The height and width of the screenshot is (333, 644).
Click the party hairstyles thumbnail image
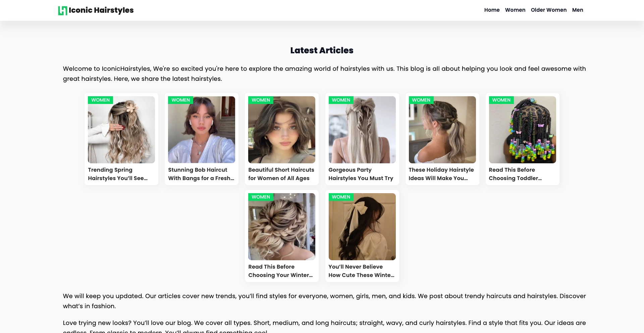362,129
